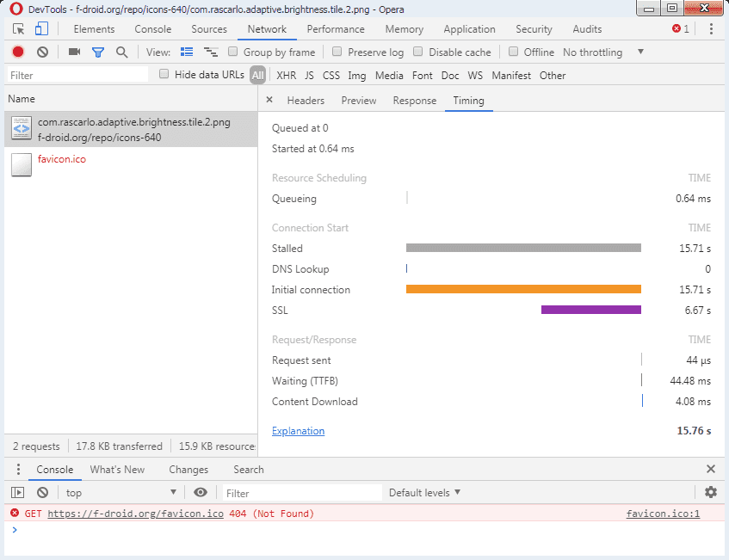Click the capture screenshots camera icon
This screenshot has width=729, height=560.
(74, 52)
